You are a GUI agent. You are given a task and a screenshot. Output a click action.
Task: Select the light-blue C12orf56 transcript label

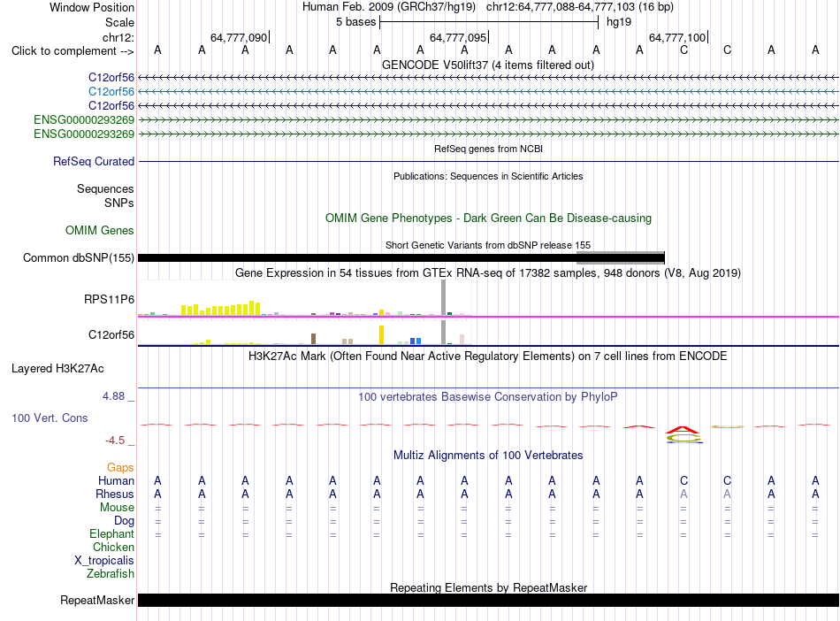point(111,92)
